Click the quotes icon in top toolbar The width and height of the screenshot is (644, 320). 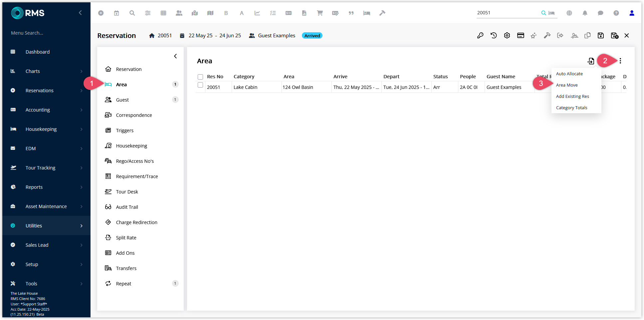[351, 13]
